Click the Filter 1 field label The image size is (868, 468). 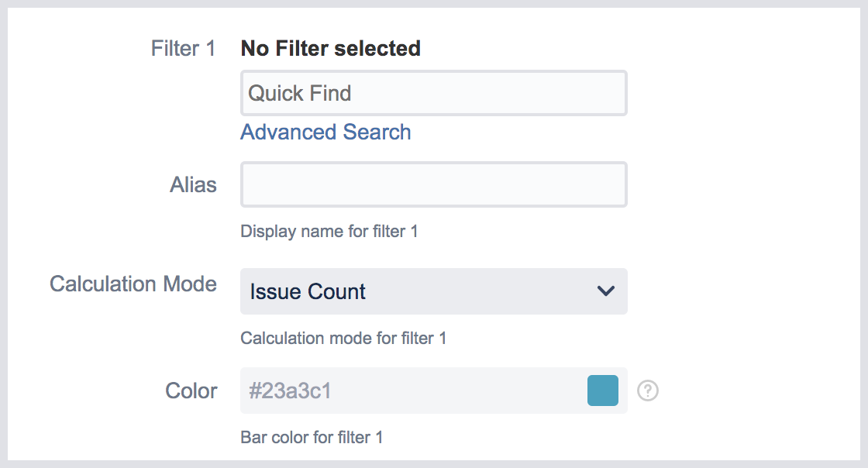coord(183,49)
